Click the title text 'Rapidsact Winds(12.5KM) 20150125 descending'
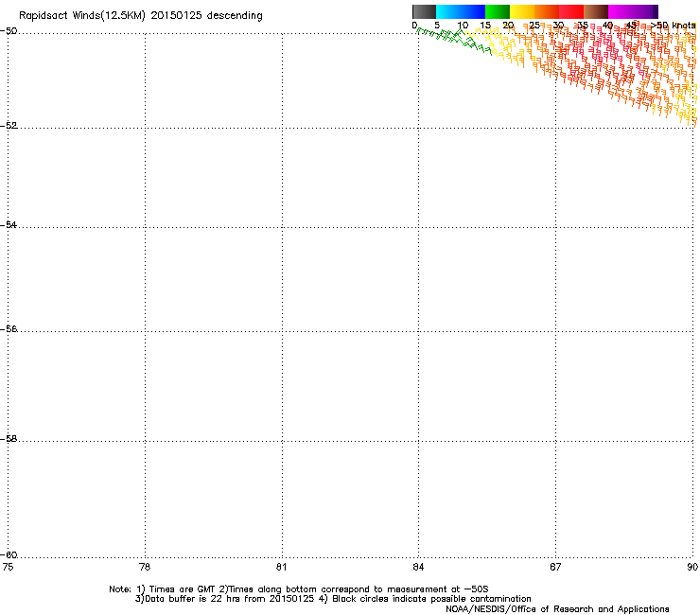The width and height of the screenshot is (700, 615). tap(141, 16)
